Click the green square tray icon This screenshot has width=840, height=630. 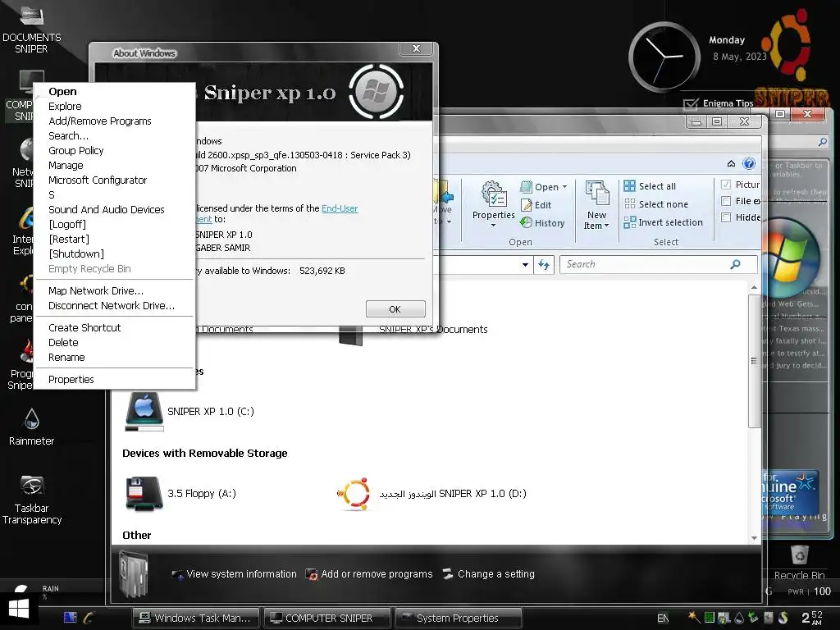710,618
